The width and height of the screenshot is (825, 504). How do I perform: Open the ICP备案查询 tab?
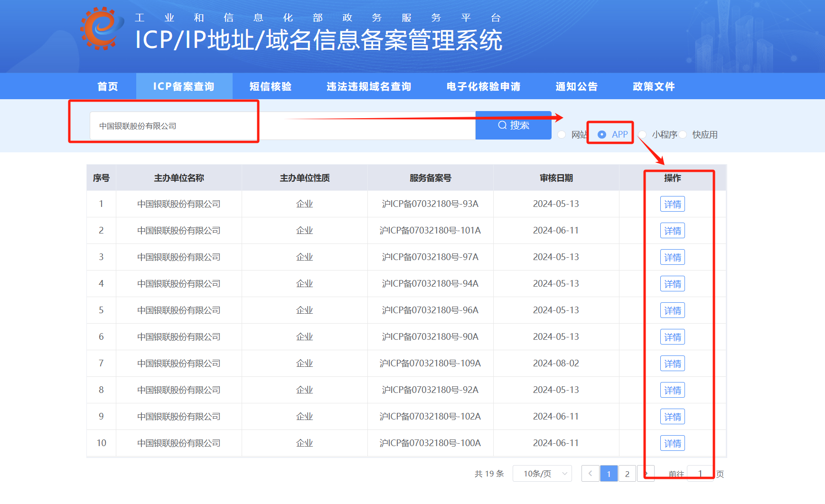click(184, 86)
